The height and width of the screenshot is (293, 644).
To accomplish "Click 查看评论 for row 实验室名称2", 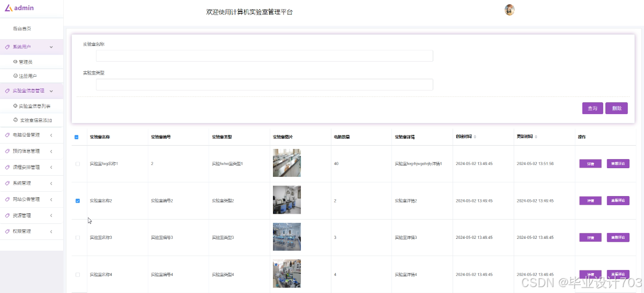I will [618, 200].
